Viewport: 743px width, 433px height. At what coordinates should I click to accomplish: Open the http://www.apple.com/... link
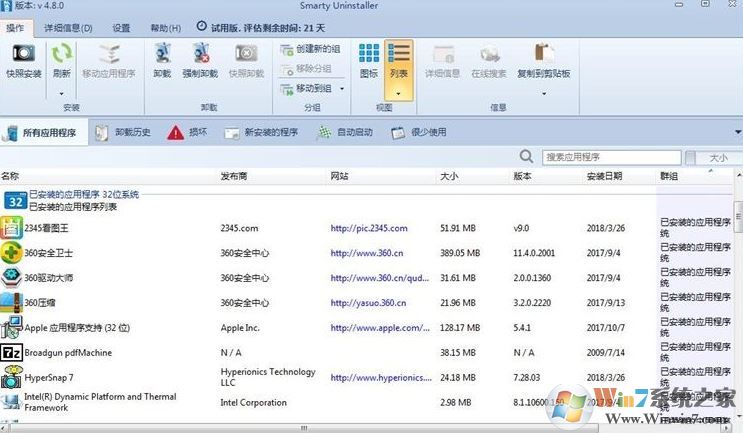point(380,328)
